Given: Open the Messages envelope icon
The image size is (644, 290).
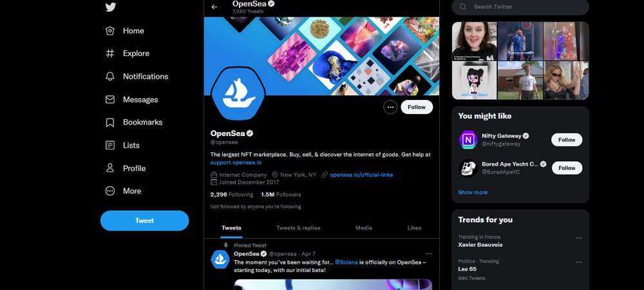Looking at the screenshot, I should tap(110, 99).
